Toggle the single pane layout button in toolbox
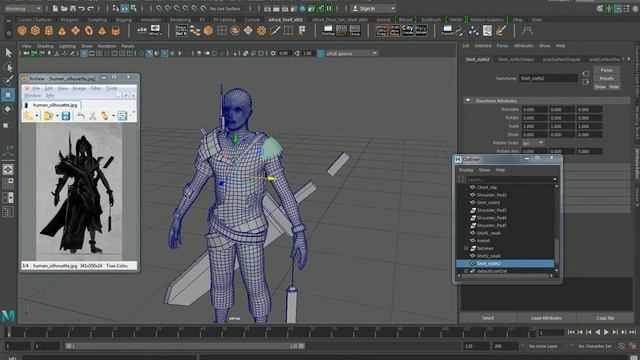 click(8, 169)
